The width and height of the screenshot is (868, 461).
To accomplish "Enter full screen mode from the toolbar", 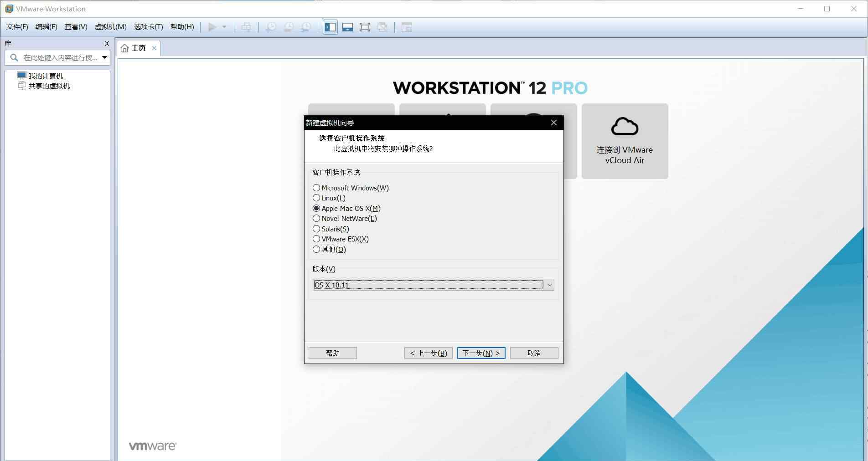I will coord(365,27).
